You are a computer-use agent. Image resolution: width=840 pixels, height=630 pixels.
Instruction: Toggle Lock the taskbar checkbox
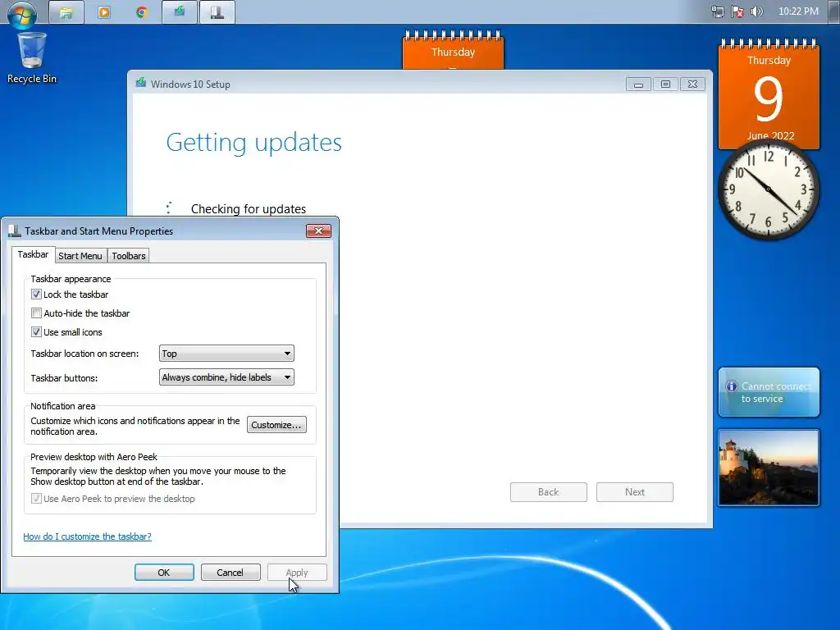pos(36,294)
